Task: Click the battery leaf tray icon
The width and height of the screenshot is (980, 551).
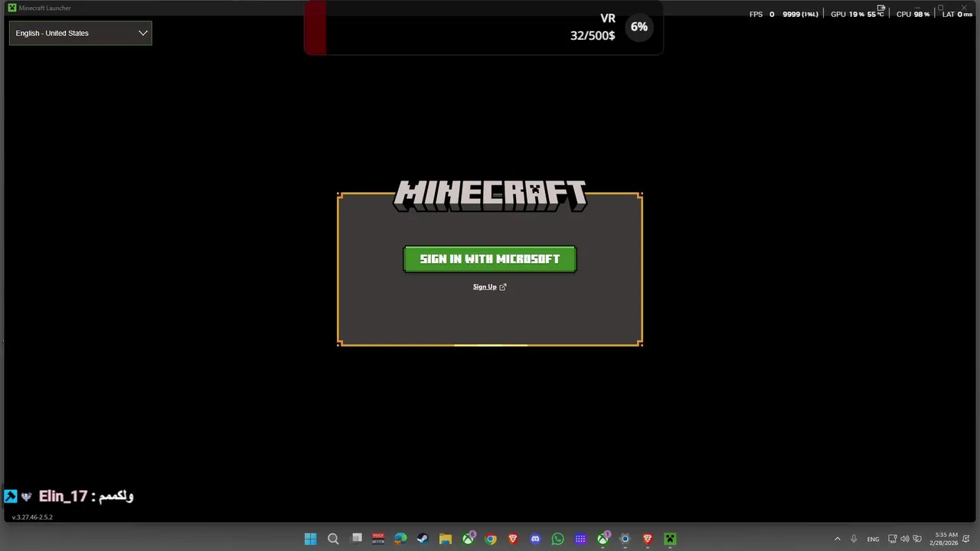Action: pos(917,539)
